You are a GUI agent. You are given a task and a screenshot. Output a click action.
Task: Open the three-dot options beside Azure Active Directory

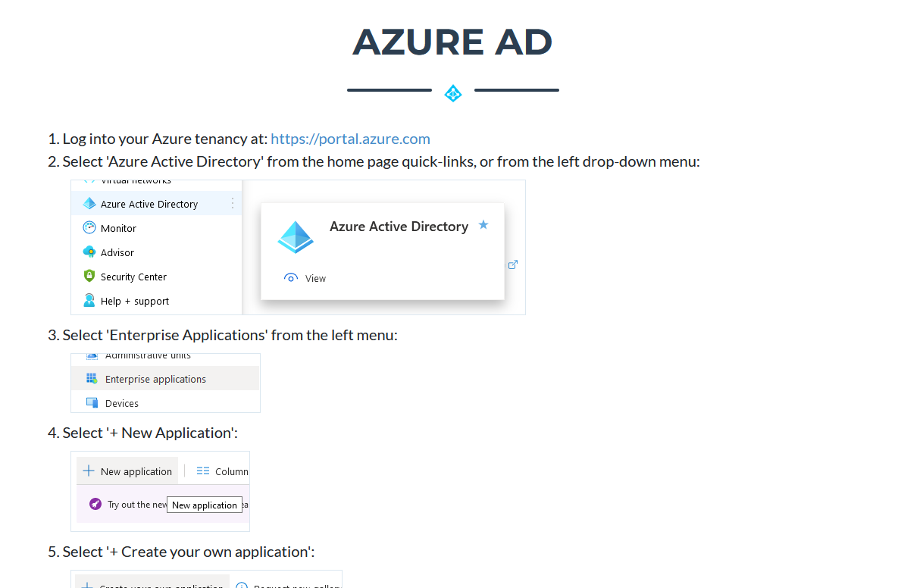coord(232,204)
